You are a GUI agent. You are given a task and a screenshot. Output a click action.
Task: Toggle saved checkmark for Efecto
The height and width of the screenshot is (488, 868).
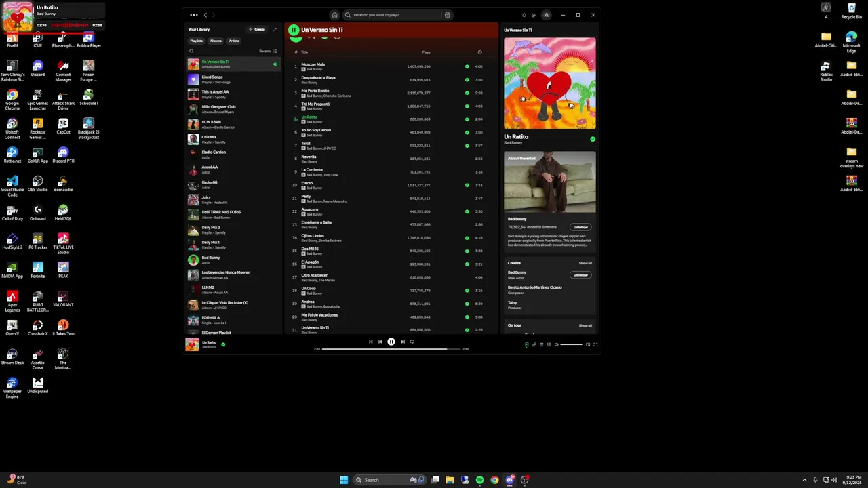click(467, 185)
